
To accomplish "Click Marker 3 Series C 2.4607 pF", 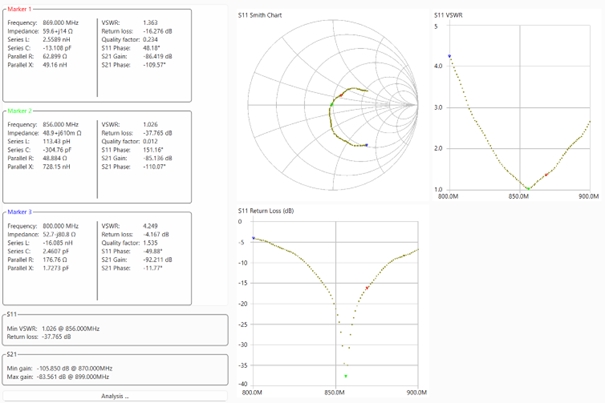I will [x=56, y=251].
